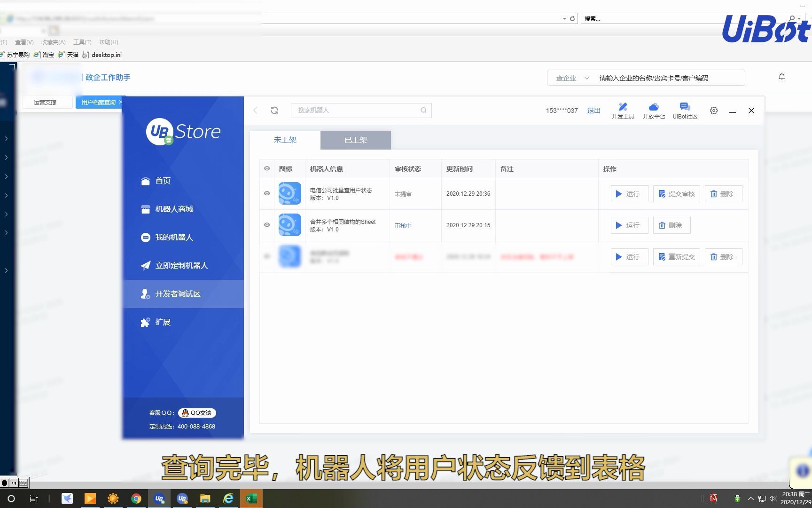
Task: Switch to the 未上架 tab
Action: [x=285, y=140]
